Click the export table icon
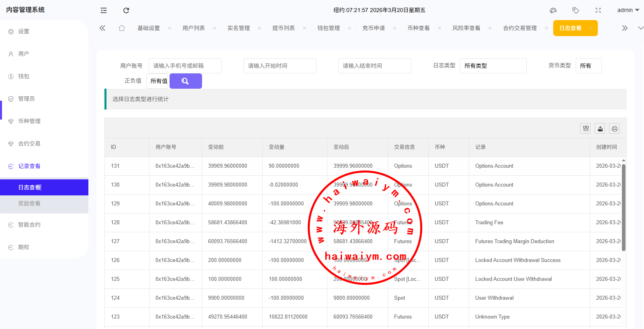 coord(600,128)
